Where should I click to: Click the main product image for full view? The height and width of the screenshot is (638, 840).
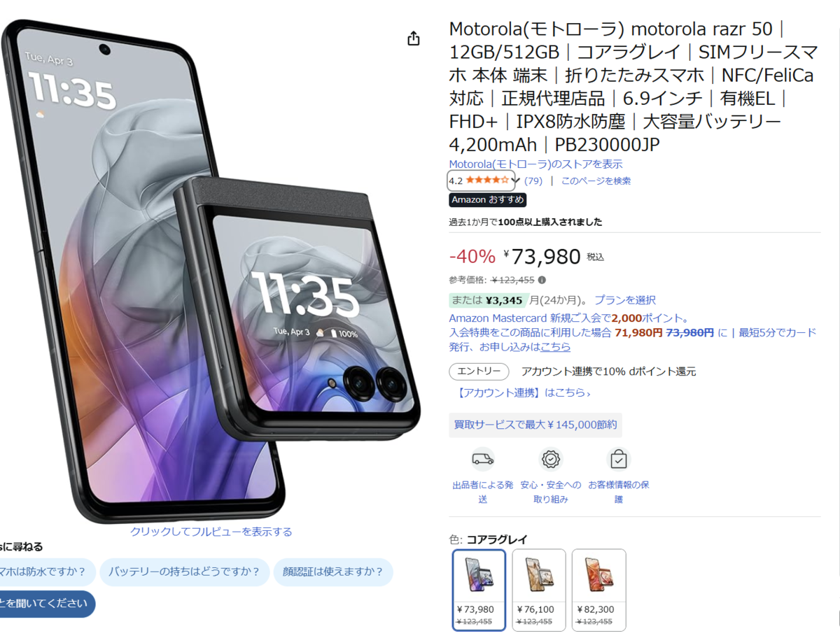[210, 273]
